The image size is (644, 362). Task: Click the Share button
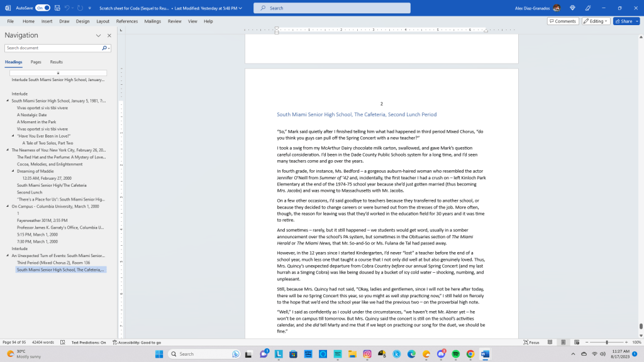[626, 21]
